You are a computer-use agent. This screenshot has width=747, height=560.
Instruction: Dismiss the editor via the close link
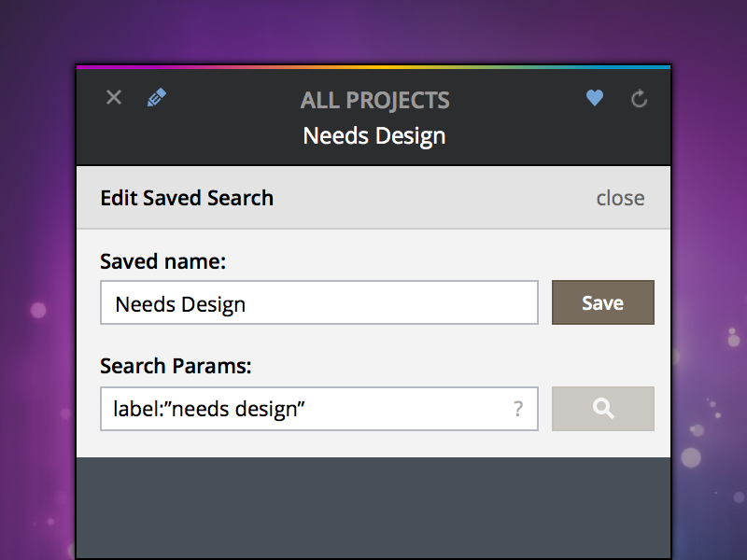point(620,198)
